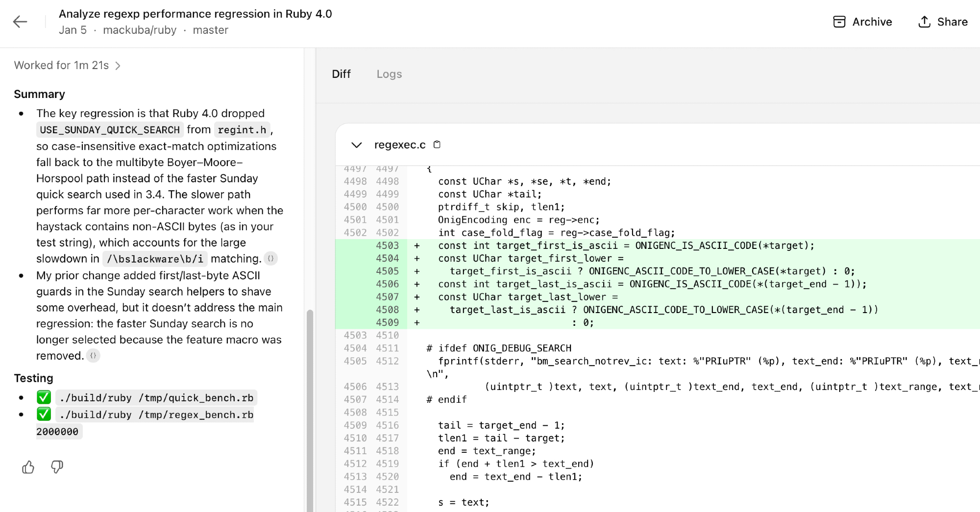The width and height of the screenshot is (980, 512).
Task: Open citation icon after "removed."
Action: [x=93, y=356]
